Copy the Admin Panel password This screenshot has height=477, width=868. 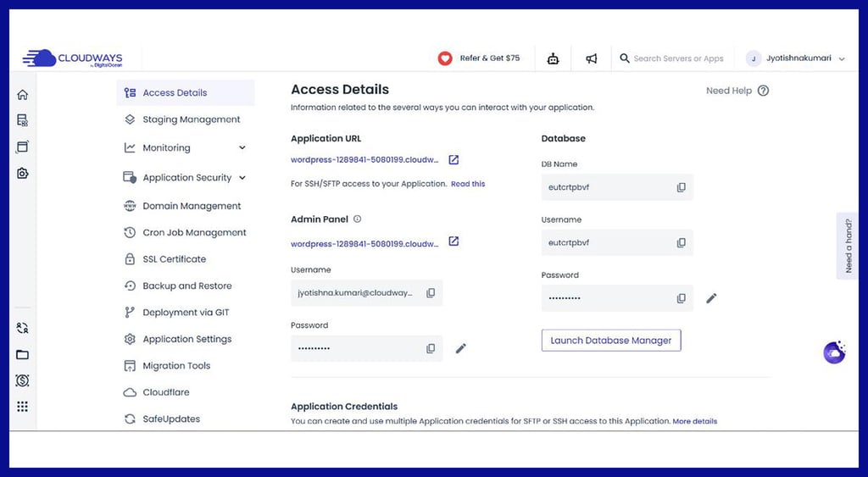[x=431, y=348]
